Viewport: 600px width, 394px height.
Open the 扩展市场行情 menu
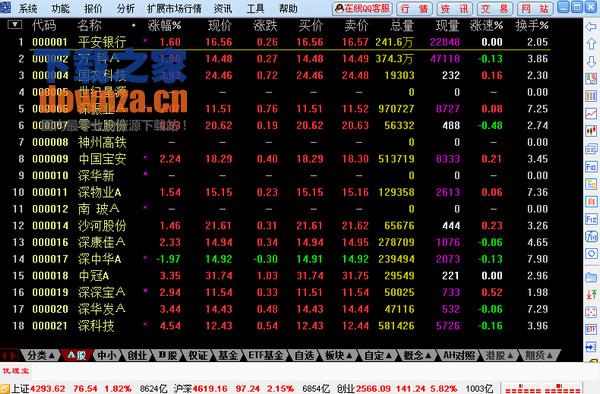(x=174, y=8)
